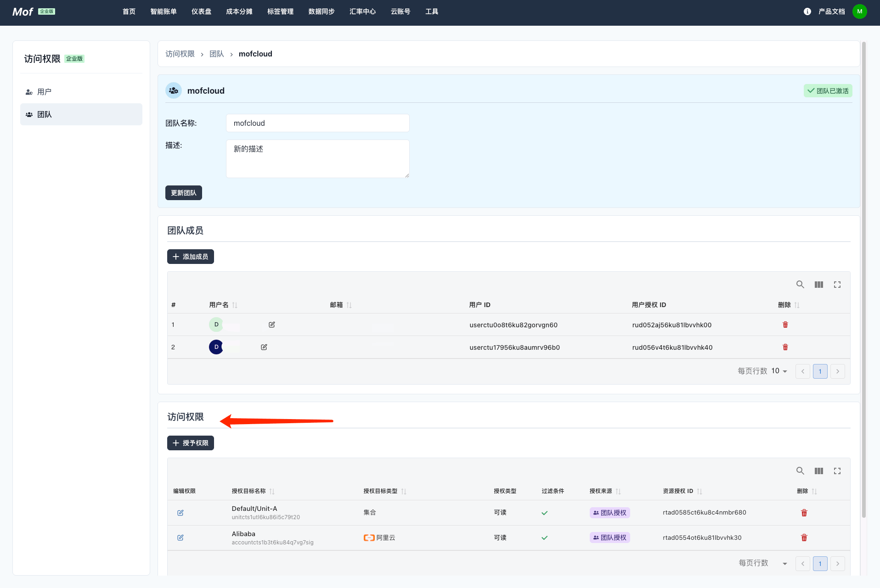Edit permission for Alibaba
This screenshot has height=588, width=880.
click(x=181, y=538)
